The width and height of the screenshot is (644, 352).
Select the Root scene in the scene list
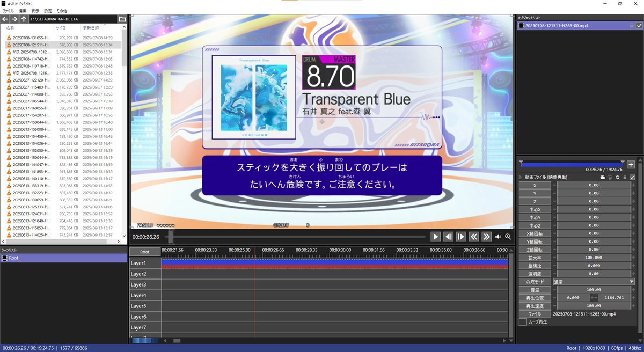point(63,258)
